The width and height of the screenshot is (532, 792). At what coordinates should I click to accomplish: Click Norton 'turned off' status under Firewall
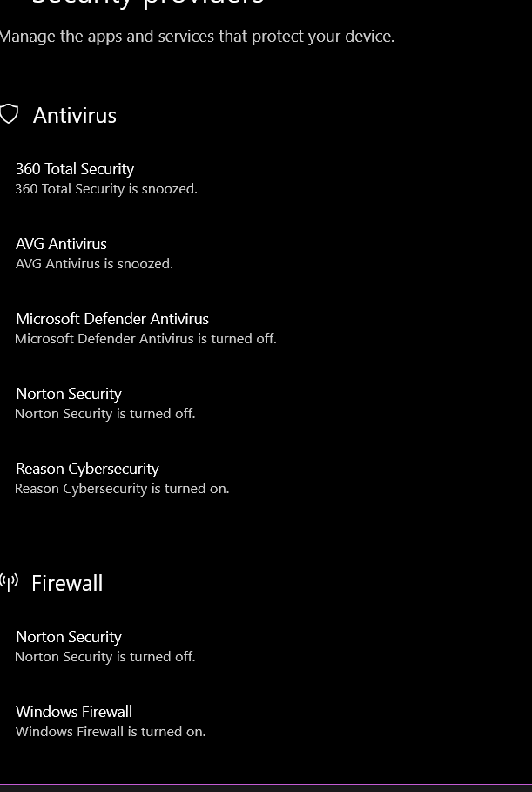[x=105, y=657]
